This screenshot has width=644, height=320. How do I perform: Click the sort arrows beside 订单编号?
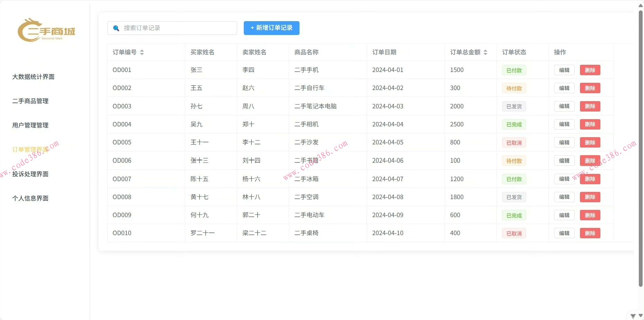[x=142, y=52]
